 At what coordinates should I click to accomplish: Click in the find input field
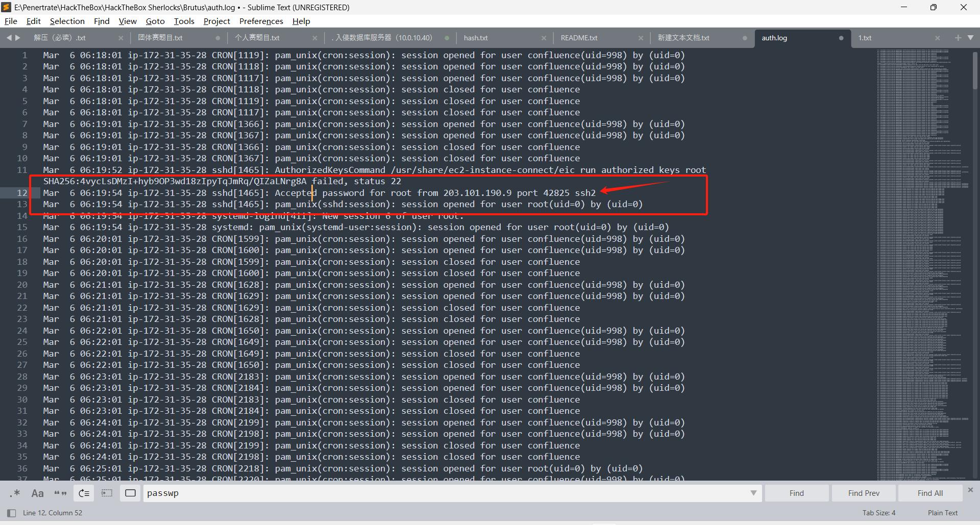[x=444, y=493]
